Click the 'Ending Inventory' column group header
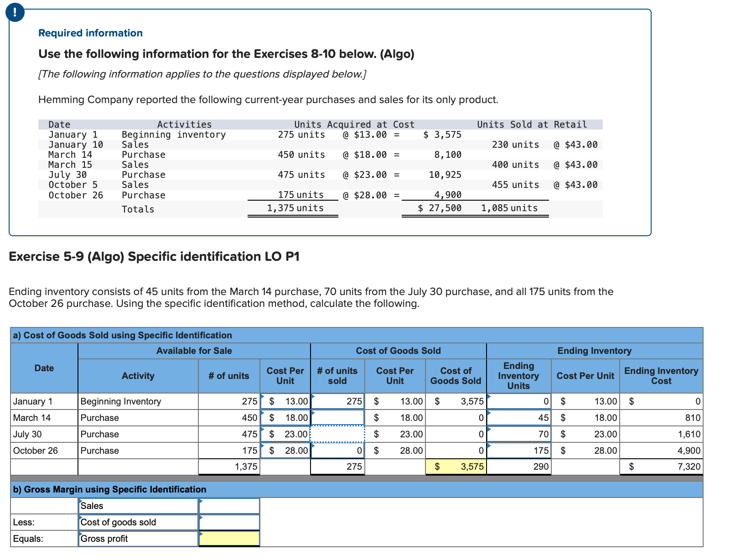746x560 pixels. click(x=595, y=351)
